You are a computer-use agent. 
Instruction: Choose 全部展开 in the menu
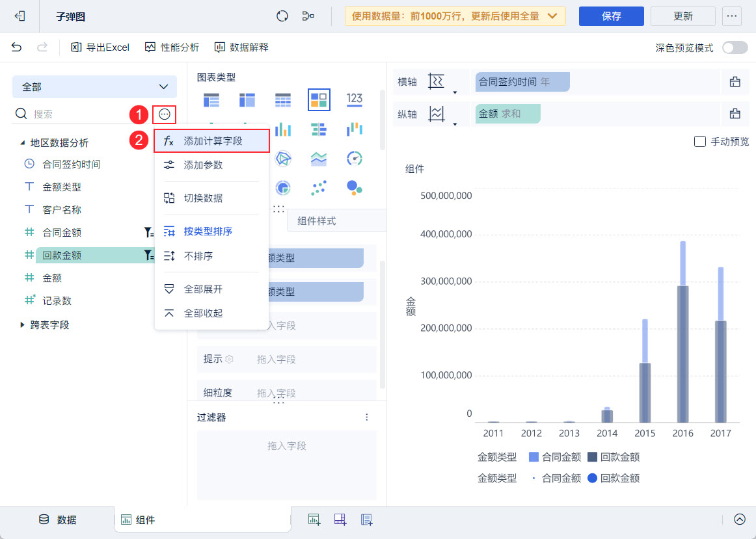click(211, 289)
